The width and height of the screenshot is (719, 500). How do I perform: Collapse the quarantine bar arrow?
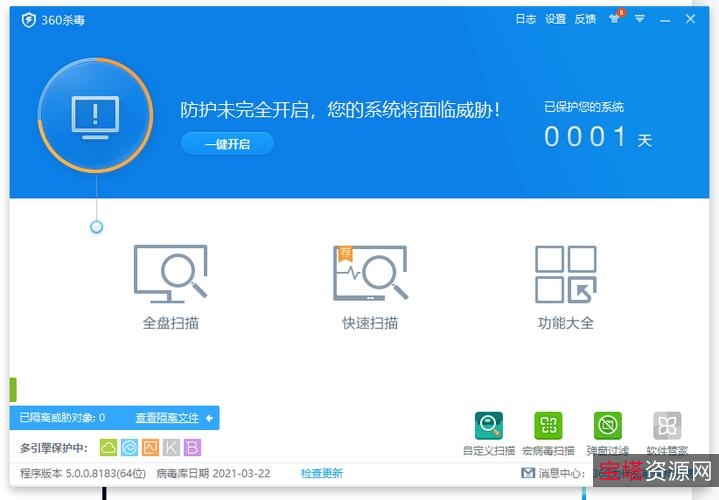pyautogui.click(x=209, y=418)
